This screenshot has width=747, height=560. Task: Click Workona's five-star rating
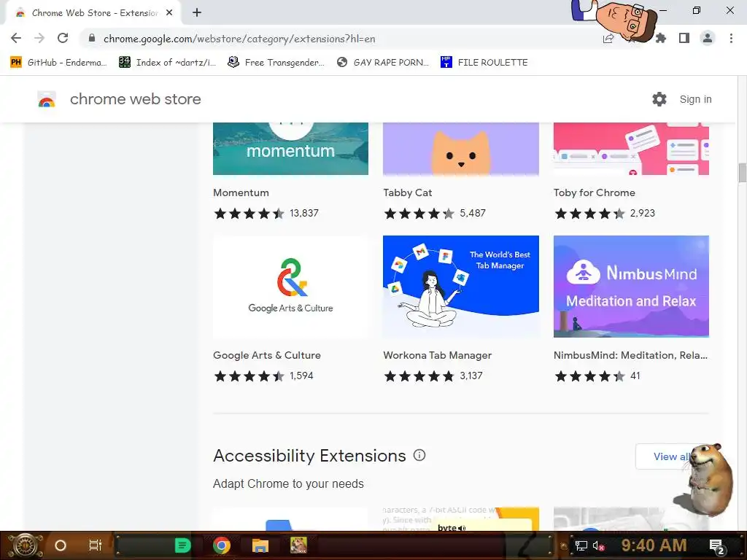(x=419, y=376)
